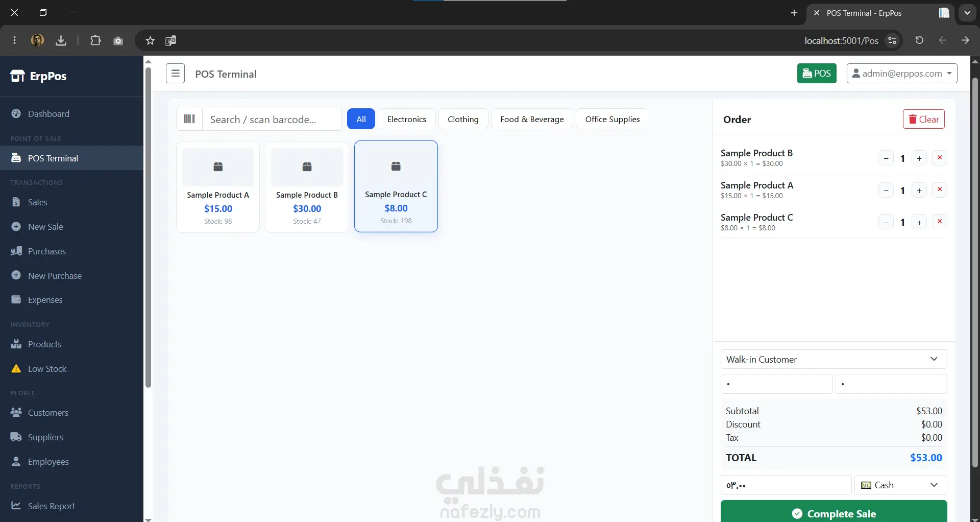980x522 pixels.
Task: Add Sample Product B card to order
Action: click(307, 187)
